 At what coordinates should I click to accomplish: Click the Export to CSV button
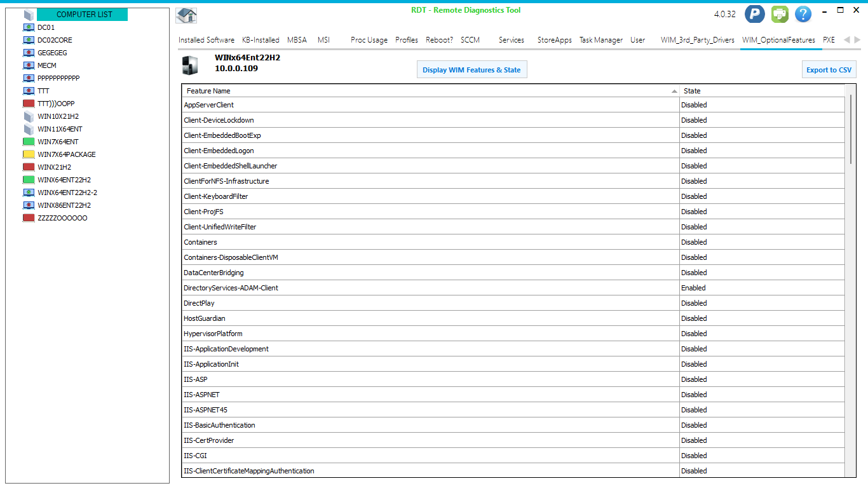829,70
